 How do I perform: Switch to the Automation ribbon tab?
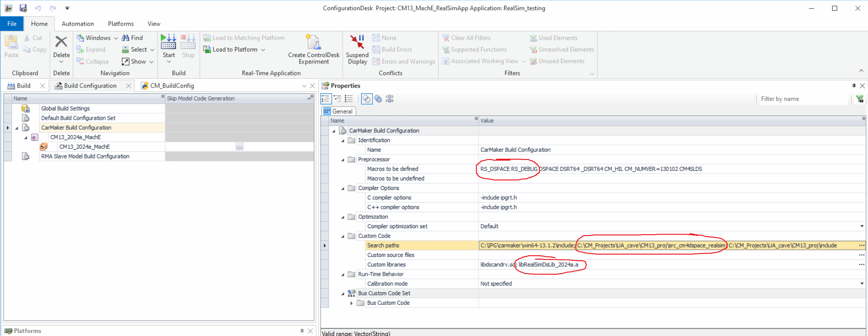click(x=78, y=24)
